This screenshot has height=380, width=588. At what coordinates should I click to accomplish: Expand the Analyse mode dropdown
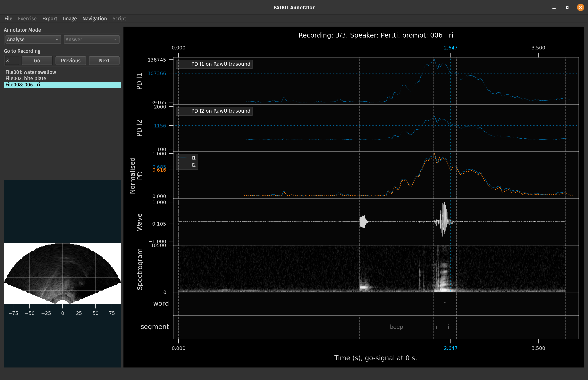(33, 39)
